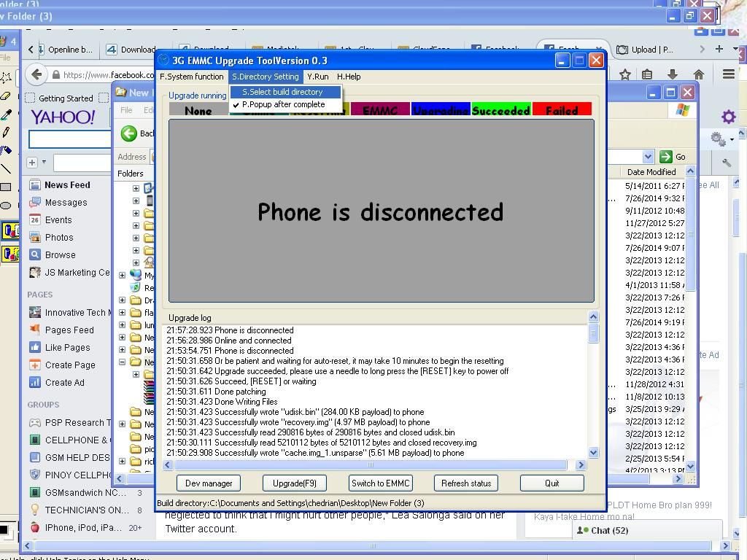
Task: Click the green Succeeded status swatch
Action: pos(500,110)
